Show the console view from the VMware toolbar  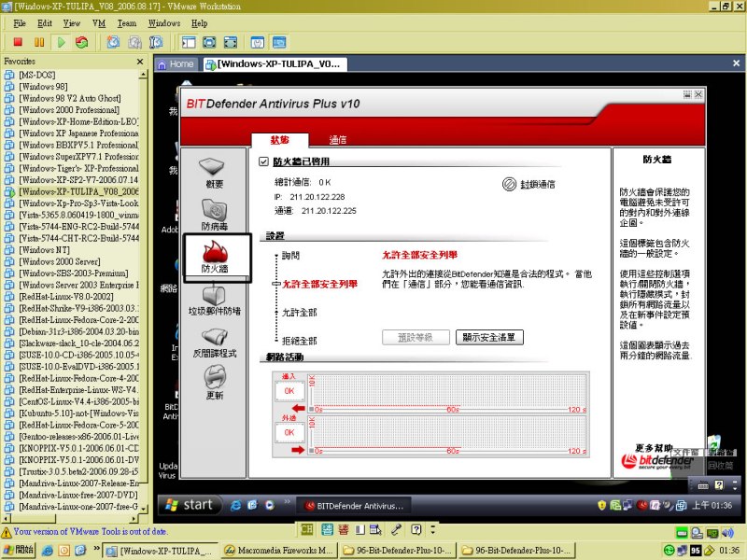coord(279,42)
